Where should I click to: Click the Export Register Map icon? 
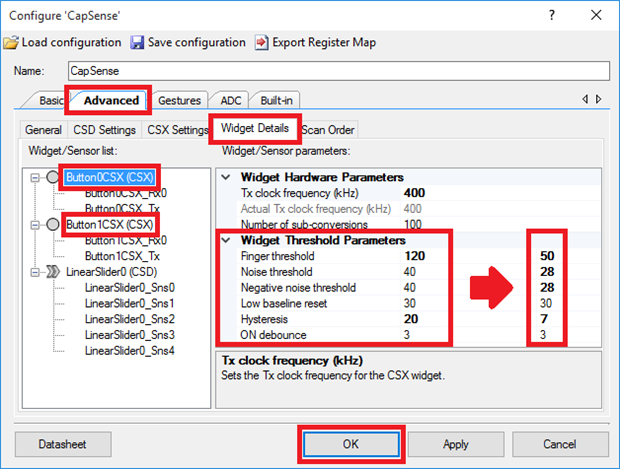(x=261, y=42)
